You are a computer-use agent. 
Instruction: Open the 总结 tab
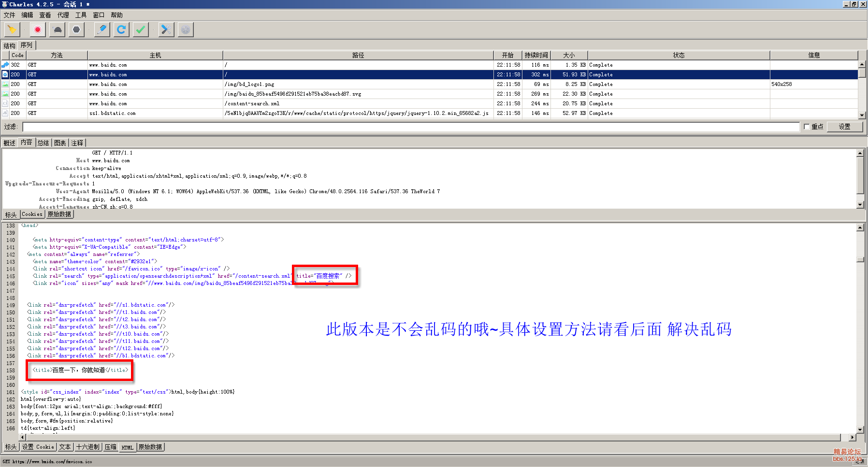pos(43,143)
